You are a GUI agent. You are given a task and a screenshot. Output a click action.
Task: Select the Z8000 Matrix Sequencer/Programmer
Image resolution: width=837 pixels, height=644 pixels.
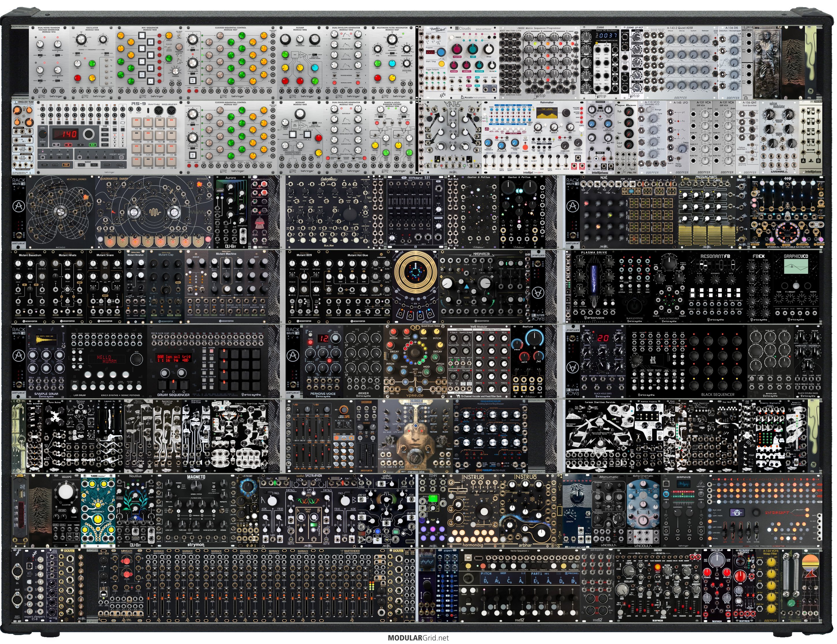[x=539, y=63]
